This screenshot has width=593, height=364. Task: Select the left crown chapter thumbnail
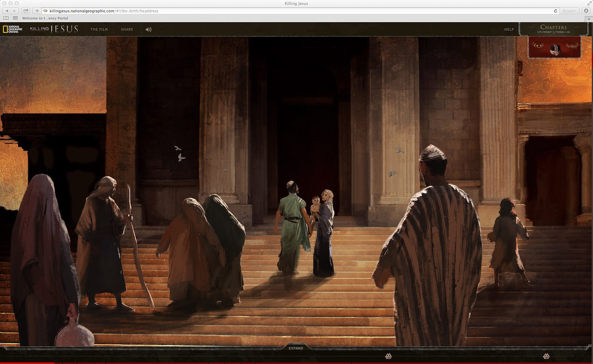538,45
